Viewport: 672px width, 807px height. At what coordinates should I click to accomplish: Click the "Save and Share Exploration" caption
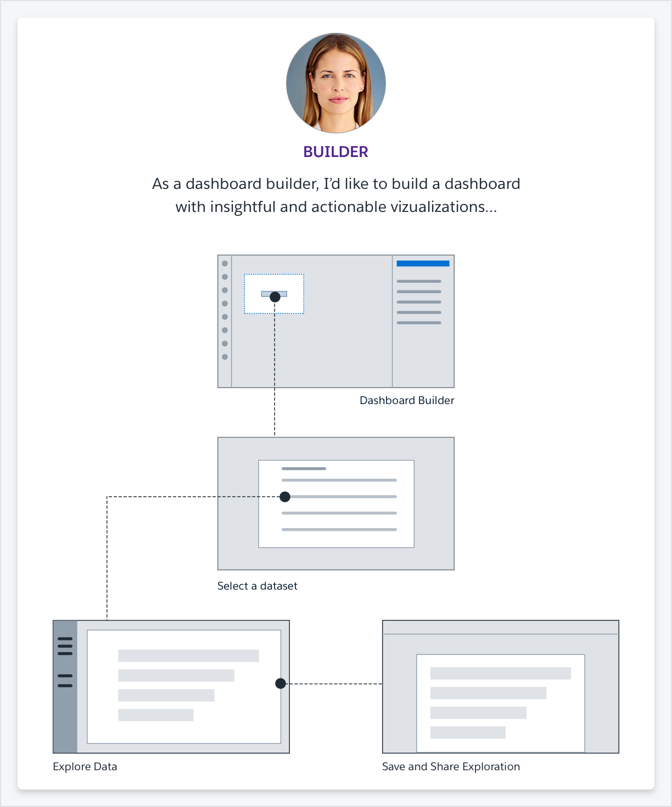[x=451, y=767]
